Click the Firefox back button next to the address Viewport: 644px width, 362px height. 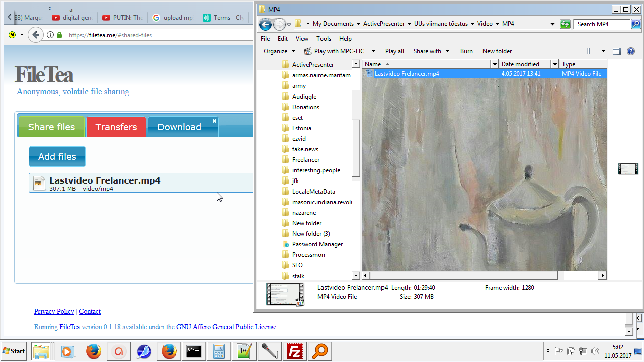tap(35, 35)
